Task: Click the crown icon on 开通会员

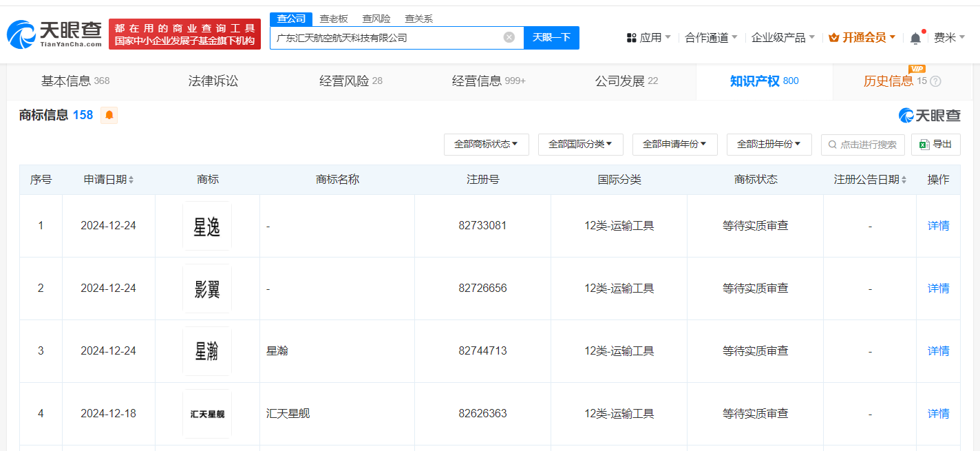Action: tap(835, 37)
